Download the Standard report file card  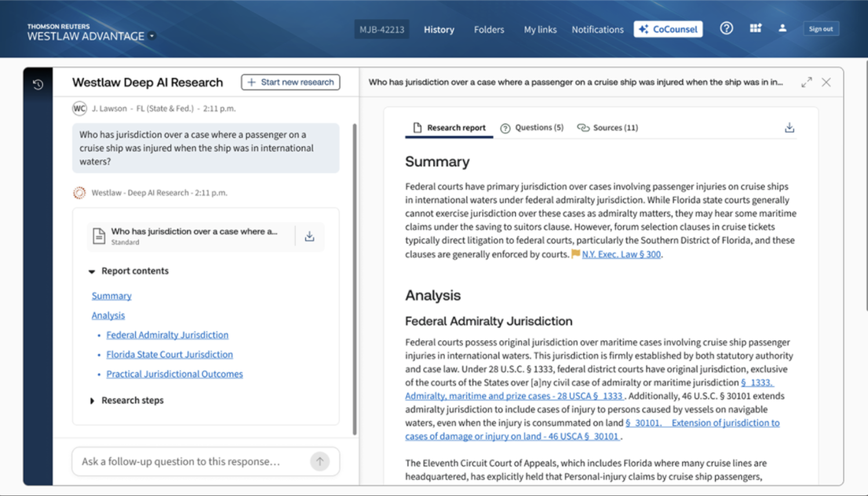point(309,236)
